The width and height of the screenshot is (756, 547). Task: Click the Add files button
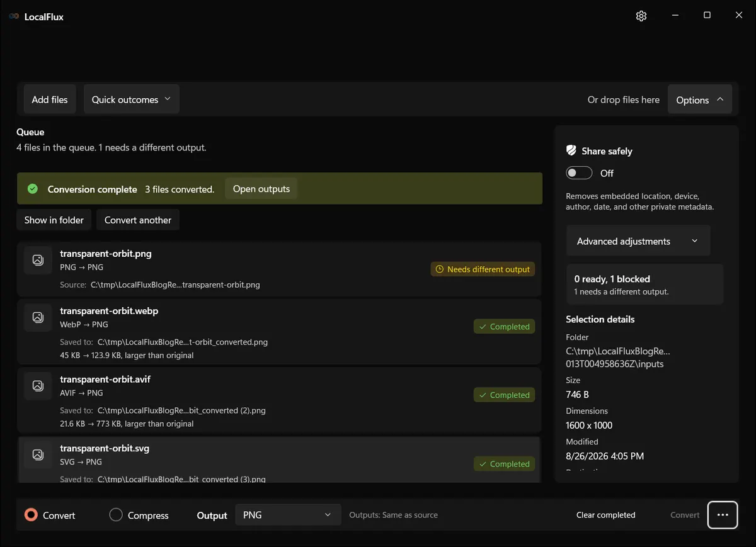(x=50, y=99)
